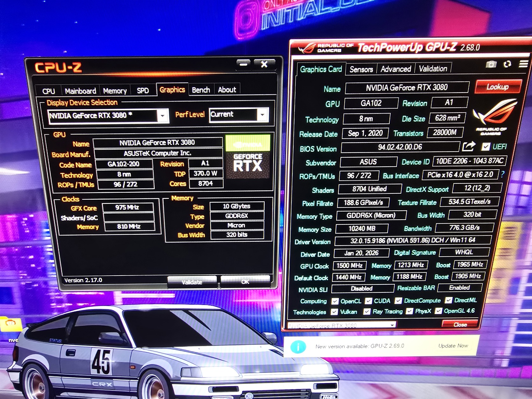
Task: Click the Device ID value 10DE 2206
Action: point(469,161)
